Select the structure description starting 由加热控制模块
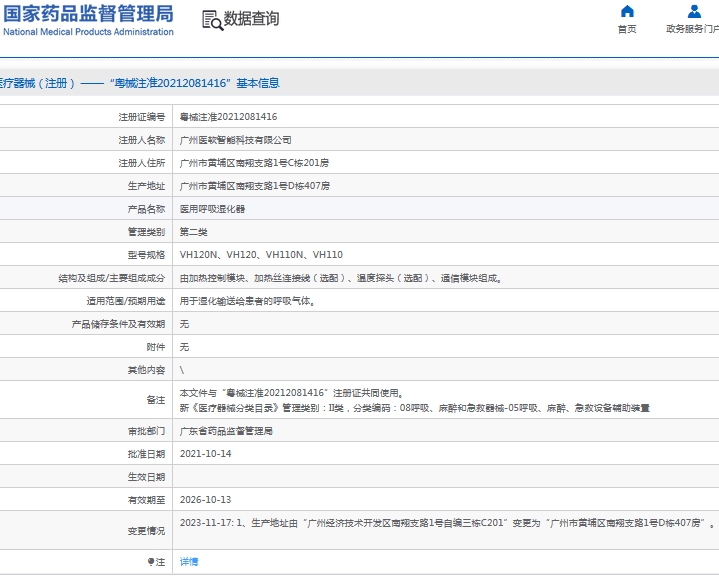Viewport: 719px width, 576px height. (340, 278)
